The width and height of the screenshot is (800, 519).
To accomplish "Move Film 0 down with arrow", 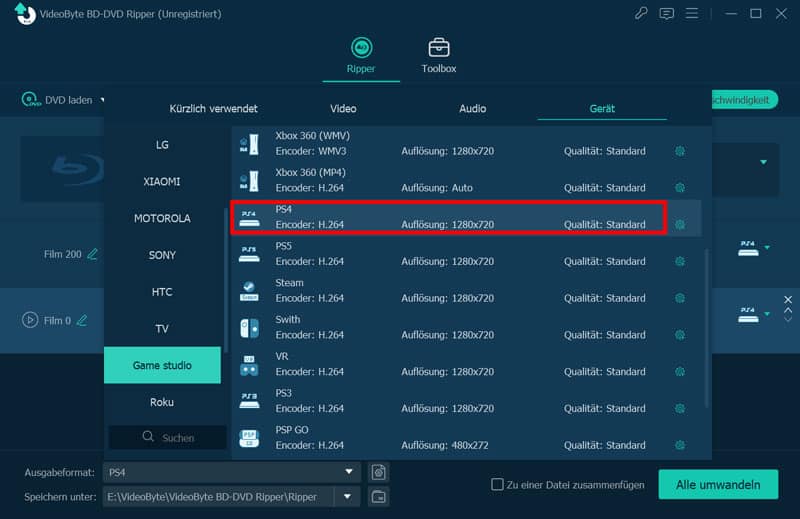I will point(788,319).
